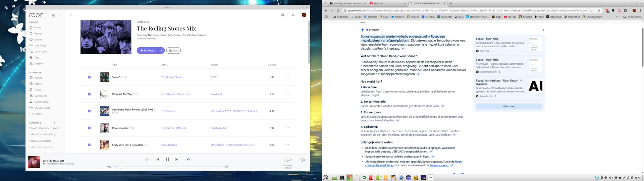Play the track Susie Q
Screen dimensions: 644x181
[89, 77]
